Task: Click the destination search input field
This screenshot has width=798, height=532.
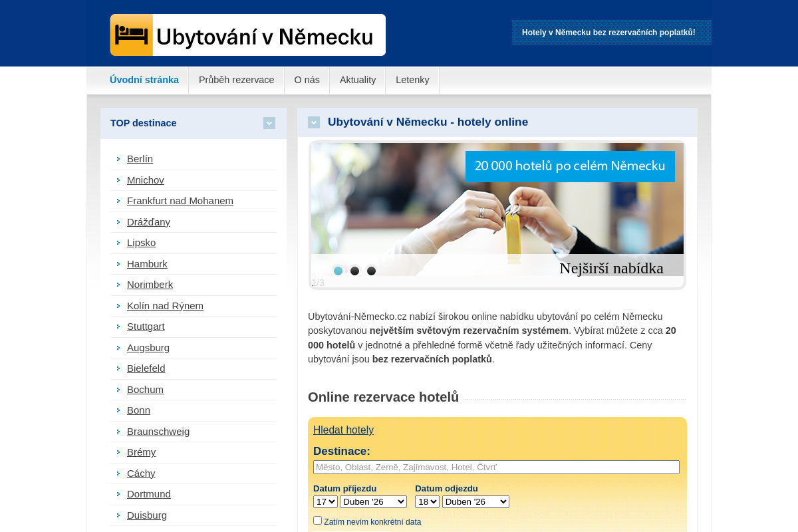Action: click(x=496, y=467)
